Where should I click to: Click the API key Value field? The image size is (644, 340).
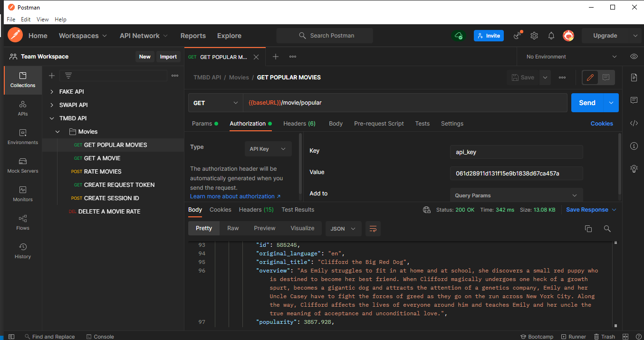(x=516, y=174)
